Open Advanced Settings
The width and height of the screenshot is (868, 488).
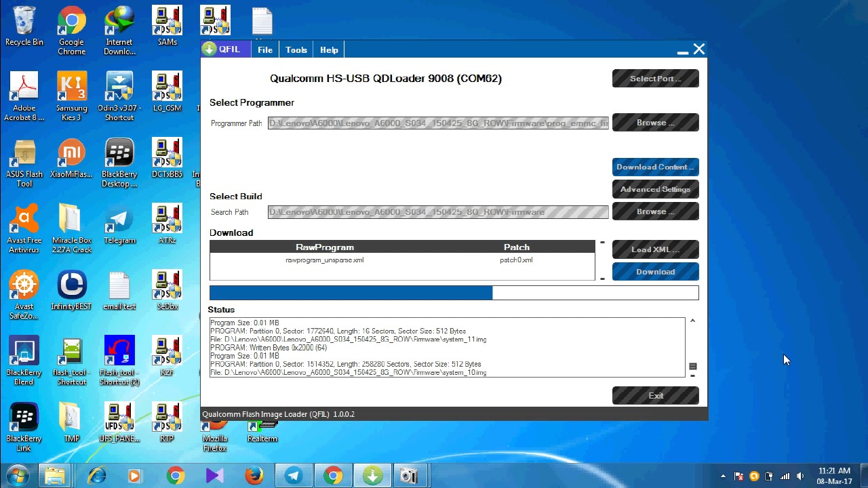(655, 189)
